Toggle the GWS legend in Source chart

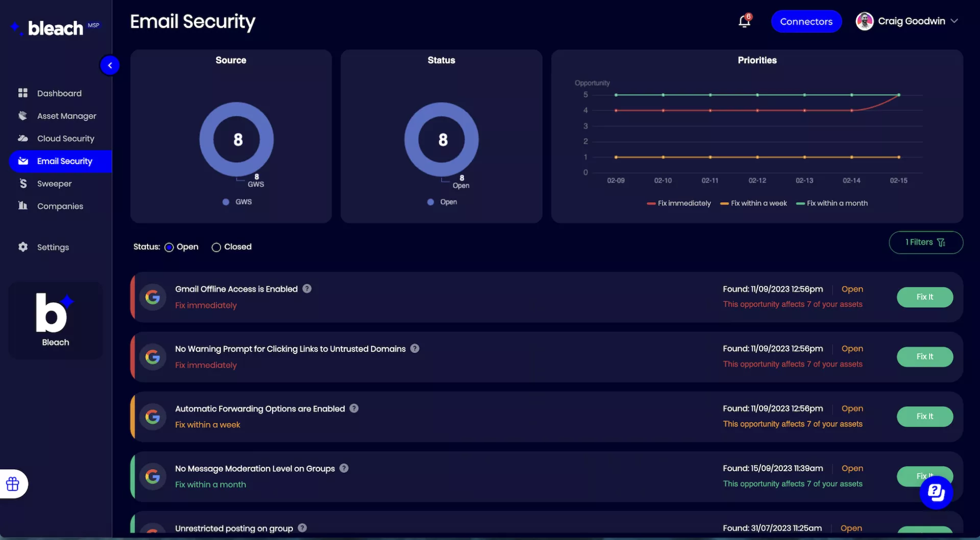[237, 202]
